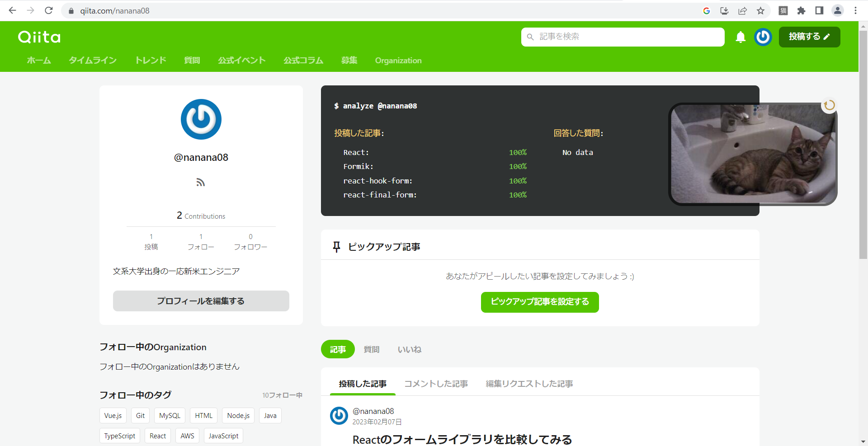Open your Qiita avatar menu in the header
Screen dimensions: 868x446
[x=763, y=37]
